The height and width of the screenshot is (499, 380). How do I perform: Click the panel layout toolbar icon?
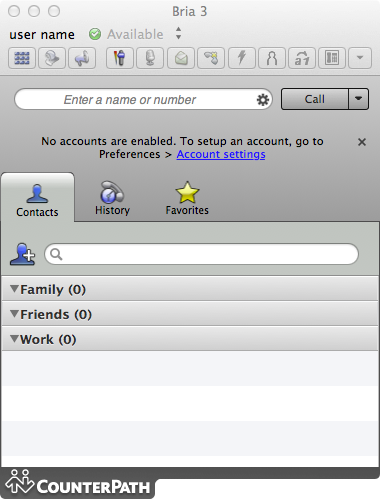[x=332, y=58]
